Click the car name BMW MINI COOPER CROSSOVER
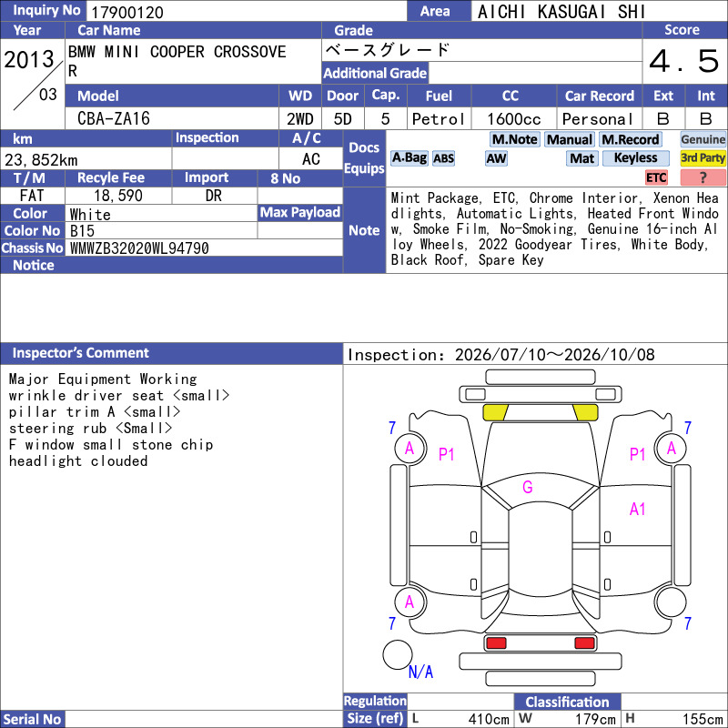Viewport: 728px width, 728px height. point(177,60)
